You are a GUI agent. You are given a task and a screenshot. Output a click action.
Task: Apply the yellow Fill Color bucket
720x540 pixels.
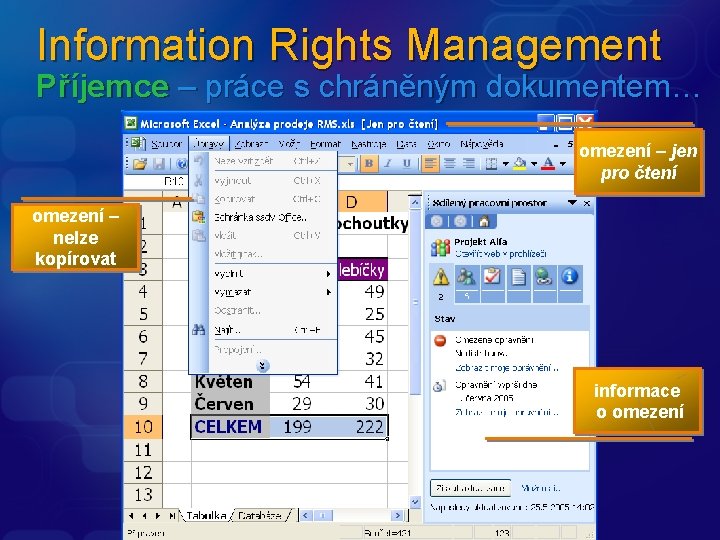pyautogui.click(x=520, y=163)
